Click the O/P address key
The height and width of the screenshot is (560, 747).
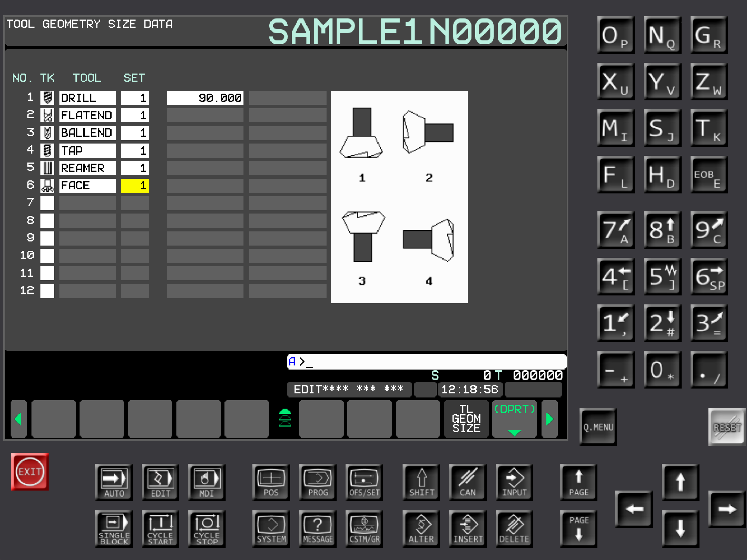tap(616, 35)
